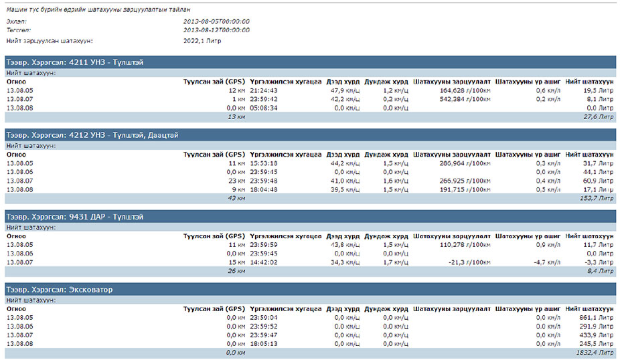Select the total fuel 2022,1 Литр value
Screen dimensions: 620x364
(202, 41)
